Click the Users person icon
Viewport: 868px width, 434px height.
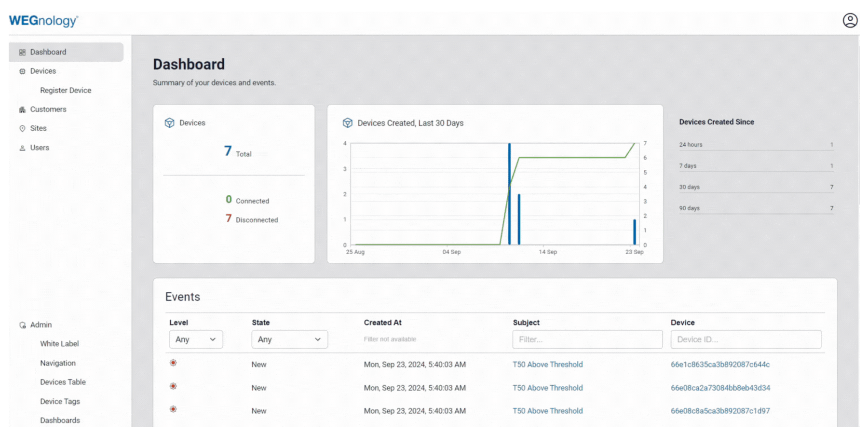pyautogui.click(x=22, y=148)
